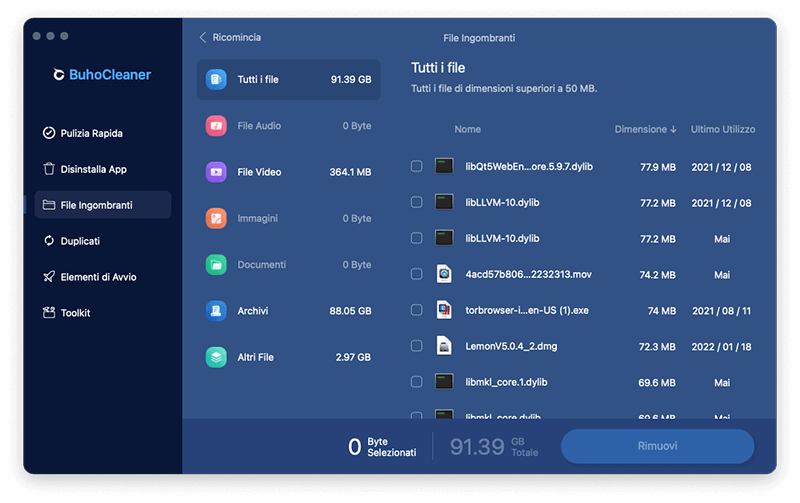Click the Duplicati refresh icon
Image resolution: width=800 pixels, height=503 pixels.
[49, 241]
